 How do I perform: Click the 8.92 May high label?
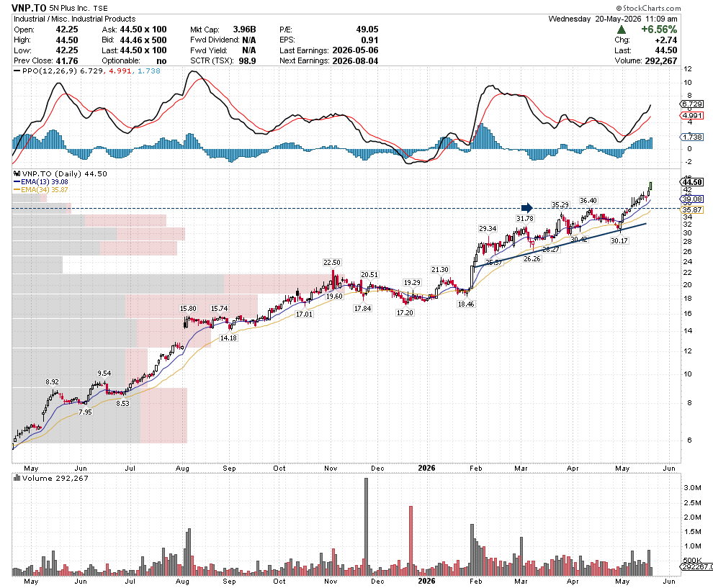53,382
